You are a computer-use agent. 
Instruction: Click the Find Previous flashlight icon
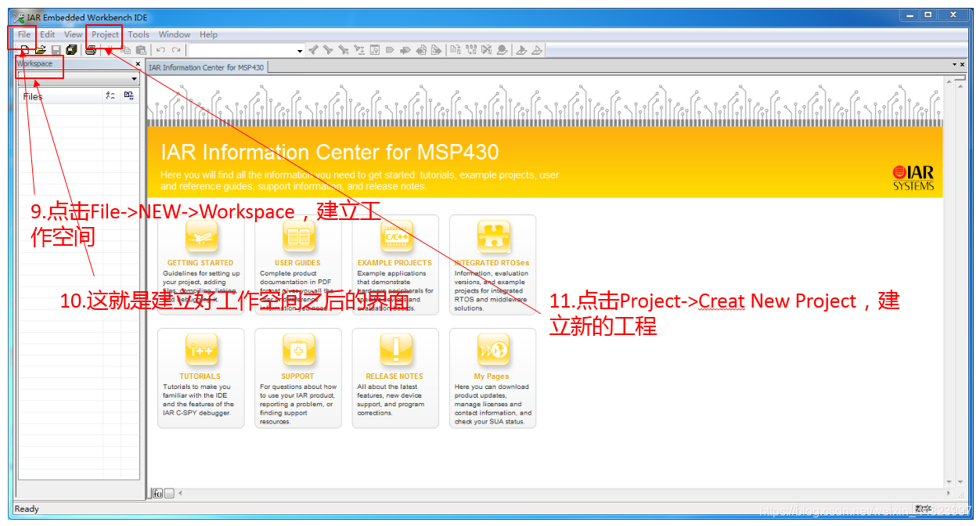(313, 50)
